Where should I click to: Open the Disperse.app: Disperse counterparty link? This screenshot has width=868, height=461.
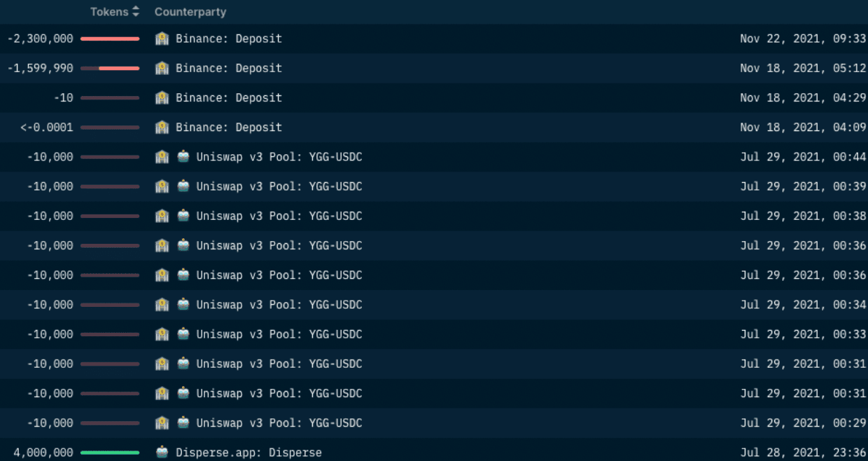(x=248, y=453)
